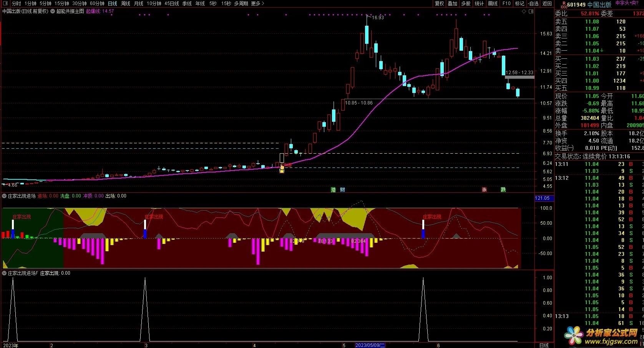Click the 涨幅 -5.88% value
The width and height of the screenshot is (644, 348).
click(x=590, y=111)
